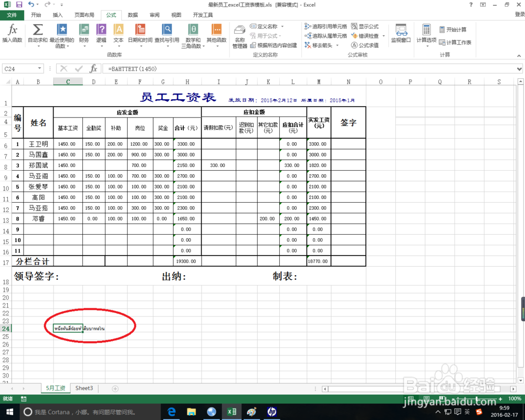Click the vertical scrollbar down arrow
The height and width of the screenshot is (420, 525).
point(520,380)
